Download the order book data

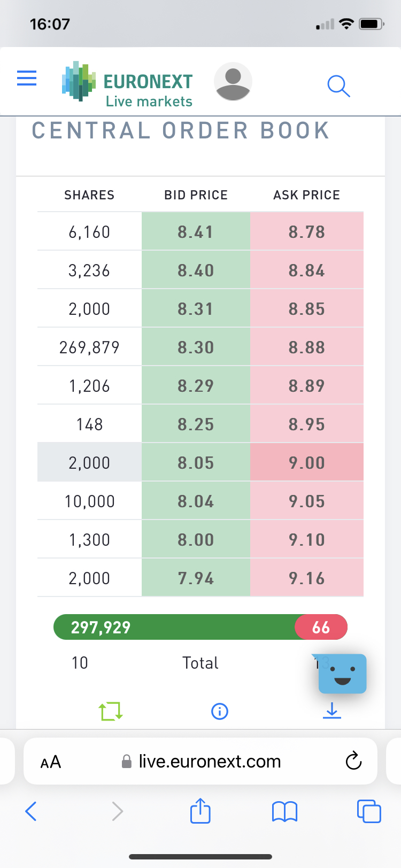point(332,710)
